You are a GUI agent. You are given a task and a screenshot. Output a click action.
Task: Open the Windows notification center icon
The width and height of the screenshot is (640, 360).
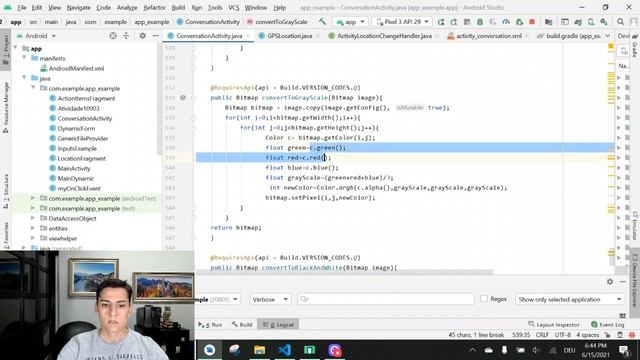pos(624,350)
